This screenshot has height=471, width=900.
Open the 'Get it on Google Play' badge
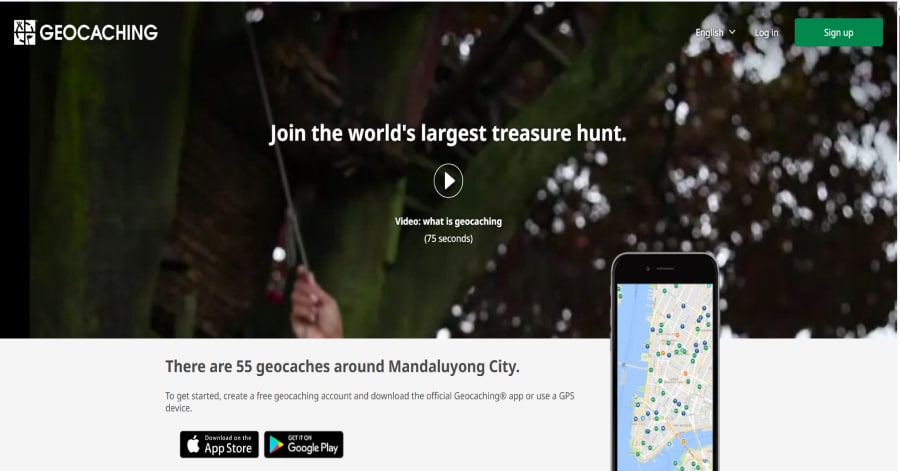[x=304, y=445]
